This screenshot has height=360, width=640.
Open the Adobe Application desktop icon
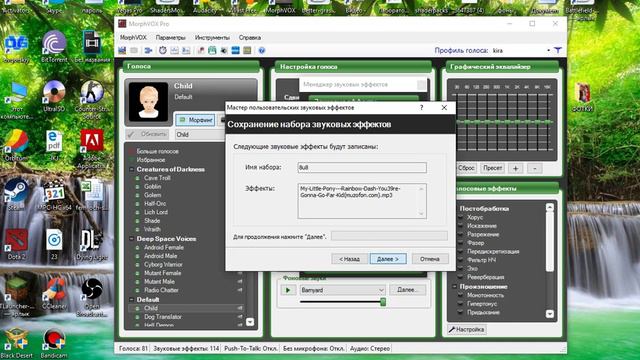[x=92, y=149]
